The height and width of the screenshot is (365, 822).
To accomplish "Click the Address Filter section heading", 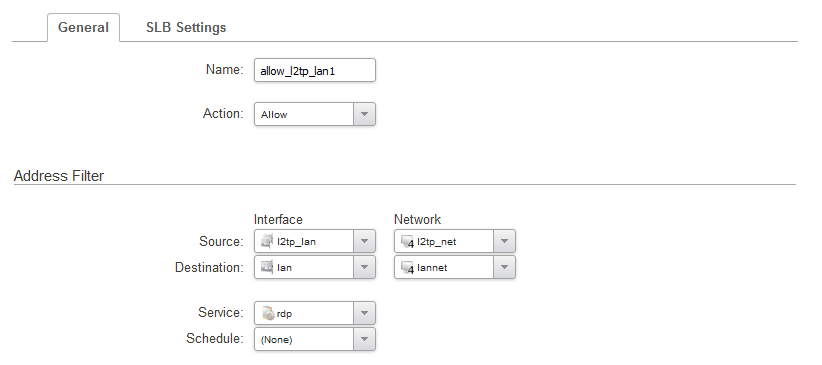I will pyautogui.click(x=59, y=176).
